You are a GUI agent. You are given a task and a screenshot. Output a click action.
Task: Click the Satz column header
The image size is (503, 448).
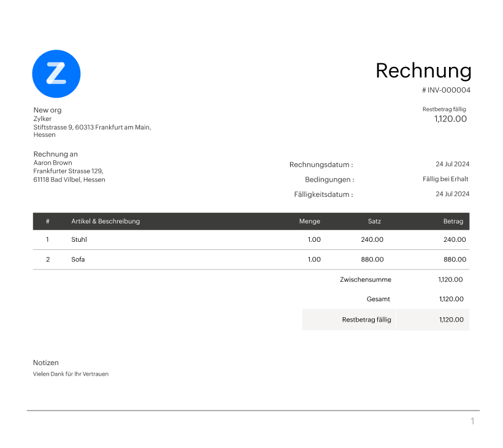tap(374, 222)
